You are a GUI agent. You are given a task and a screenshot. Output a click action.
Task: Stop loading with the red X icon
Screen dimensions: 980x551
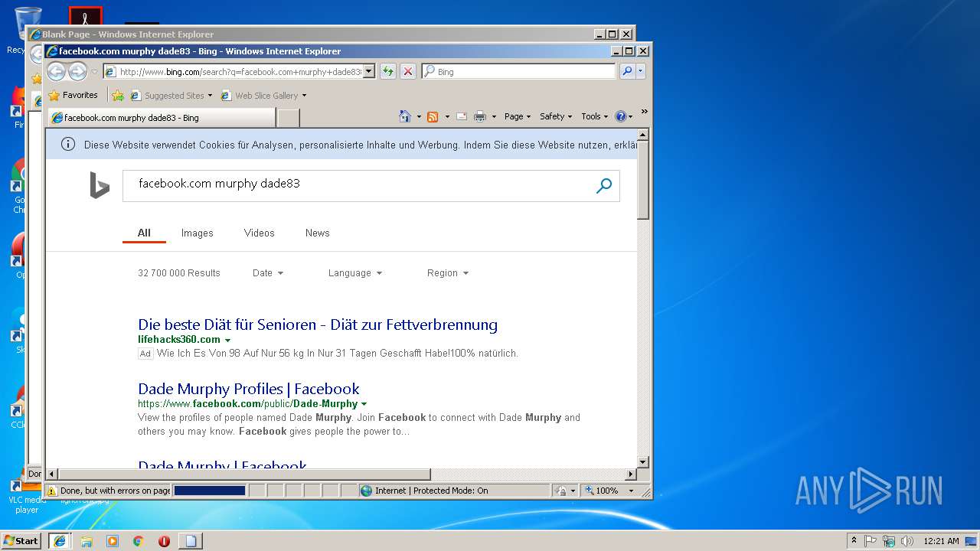pyautogui.click(x=408, y=72)
